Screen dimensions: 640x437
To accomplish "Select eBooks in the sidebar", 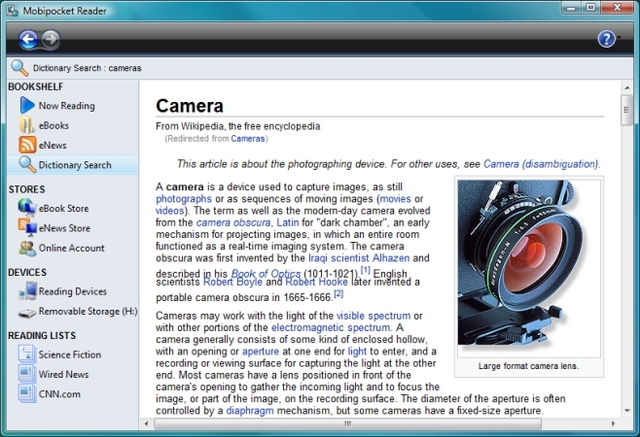I will 53,126.
